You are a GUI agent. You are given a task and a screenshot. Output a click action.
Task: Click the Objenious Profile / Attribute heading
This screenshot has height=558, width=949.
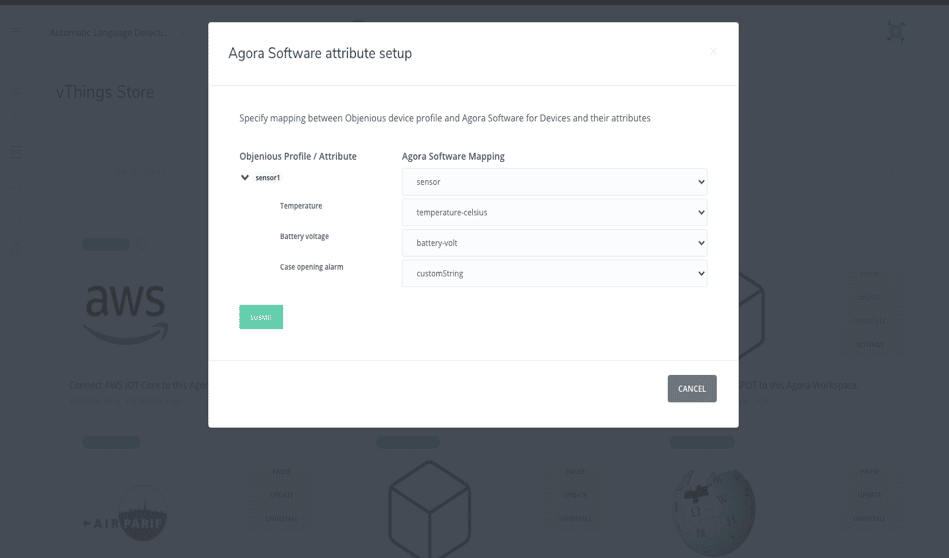[x=298, y=156]
